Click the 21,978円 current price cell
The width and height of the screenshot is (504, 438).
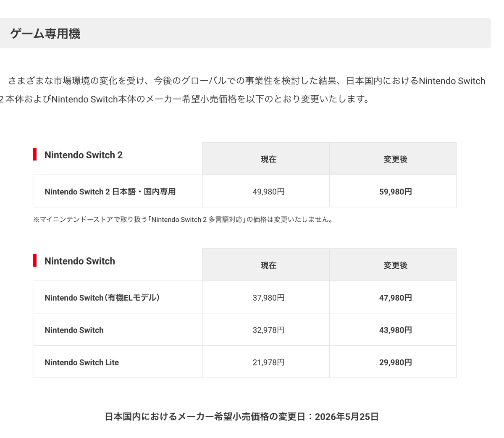point(266,362)
